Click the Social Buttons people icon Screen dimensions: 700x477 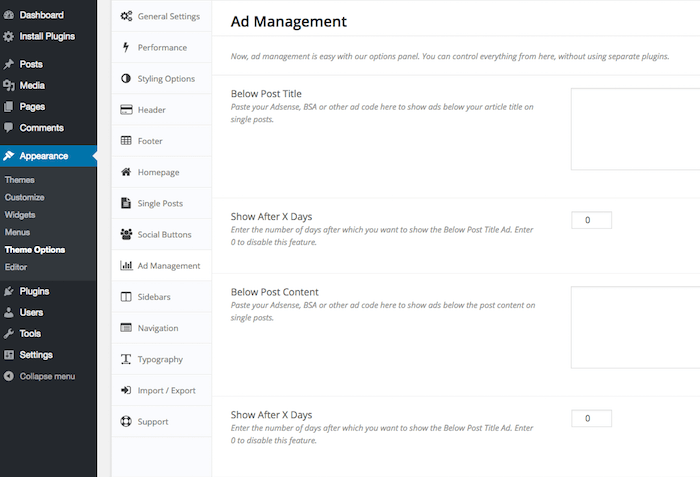(126, 234)
